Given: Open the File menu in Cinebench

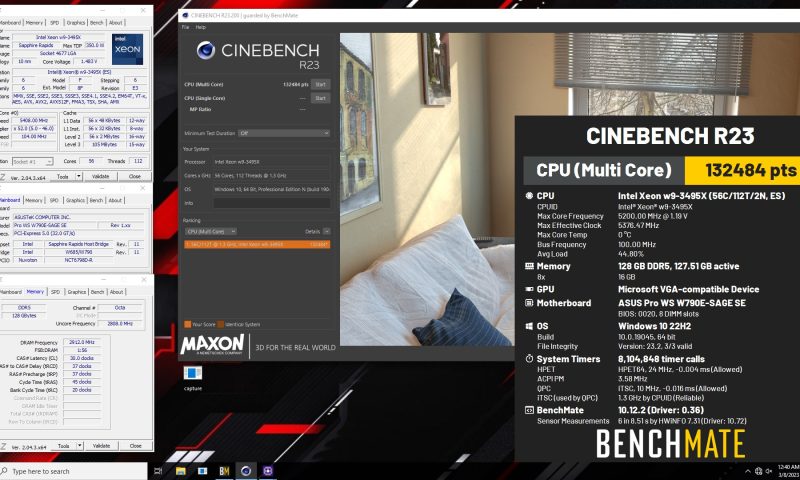Looking at the screenshot, I should (x=185, y=27).
